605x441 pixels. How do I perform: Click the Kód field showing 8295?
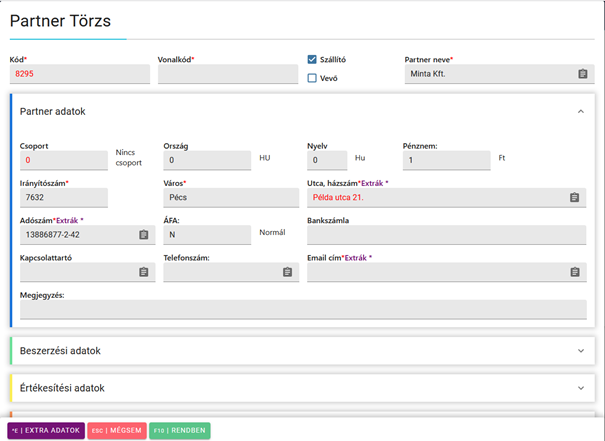(78, 74)
